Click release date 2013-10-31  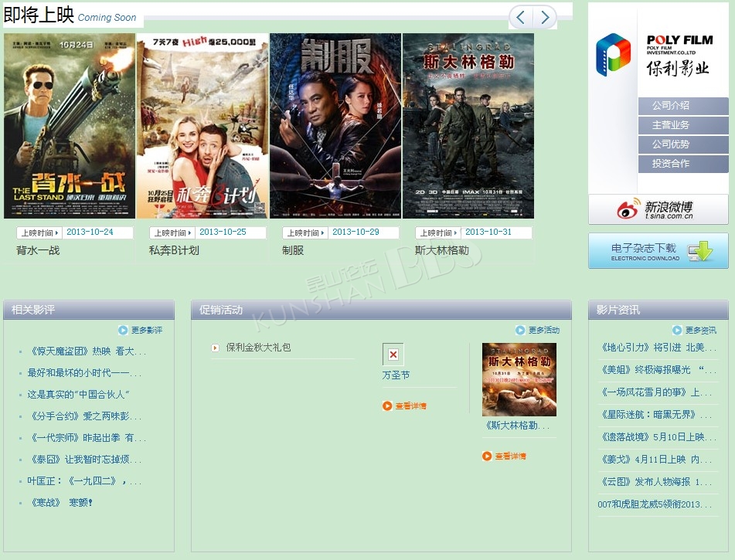pos(488,232)
